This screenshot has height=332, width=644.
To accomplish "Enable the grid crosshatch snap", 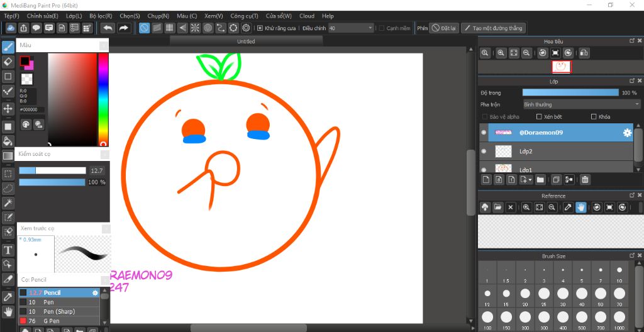I will pos(170,28).
